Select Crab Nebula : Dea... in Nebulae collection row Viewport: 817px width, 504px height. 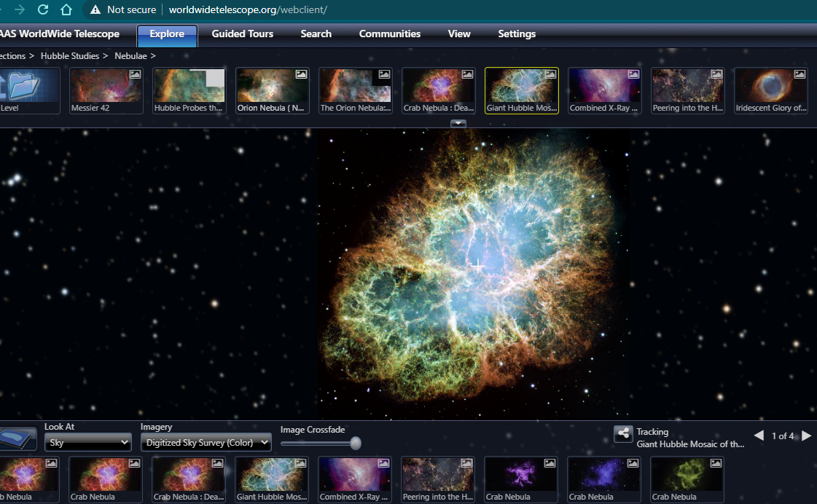coord(438,90)
